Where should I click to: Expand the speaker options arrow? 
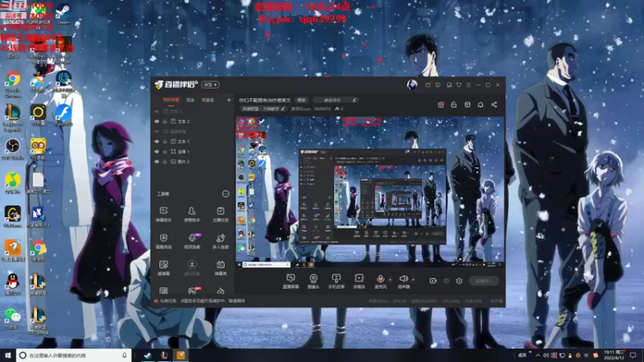[x=413, y=279]
